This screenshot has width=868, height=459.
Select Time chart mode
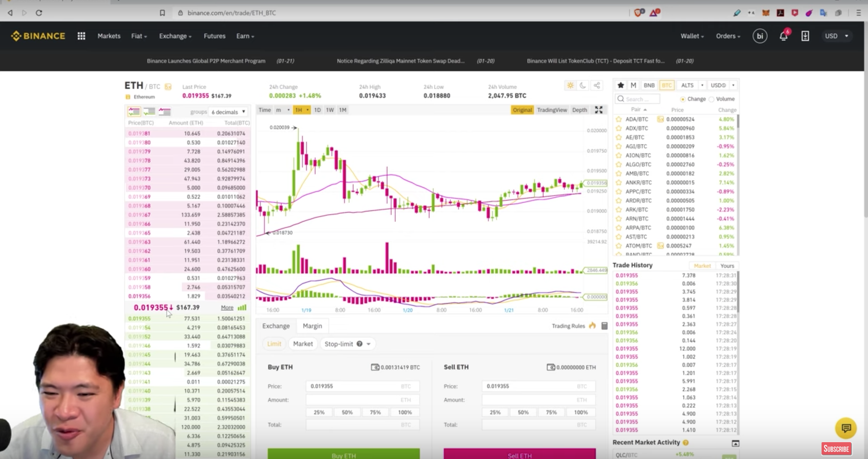264,110
